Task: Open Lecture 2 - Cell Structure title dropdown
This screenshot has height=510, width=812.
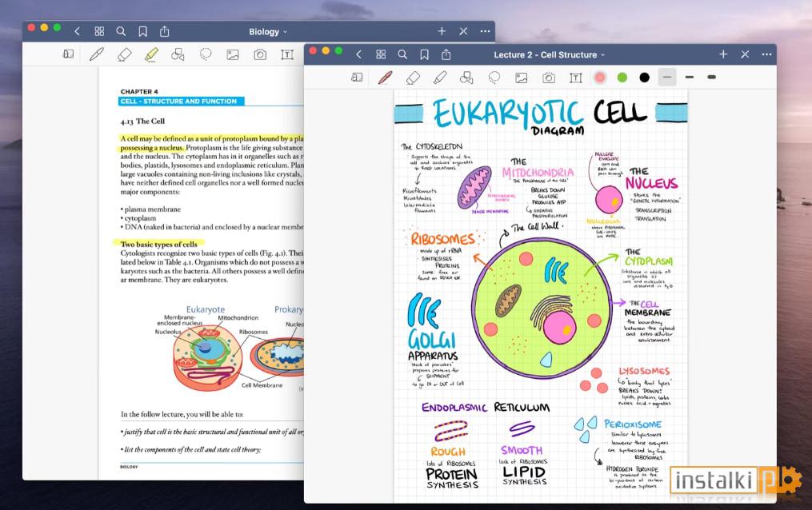Action: (549, 55)
